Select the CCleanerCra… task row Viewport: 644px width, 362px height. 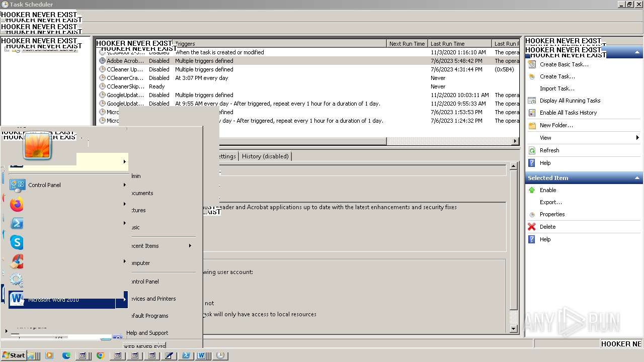pyautogui.click(x=308, y=78)
